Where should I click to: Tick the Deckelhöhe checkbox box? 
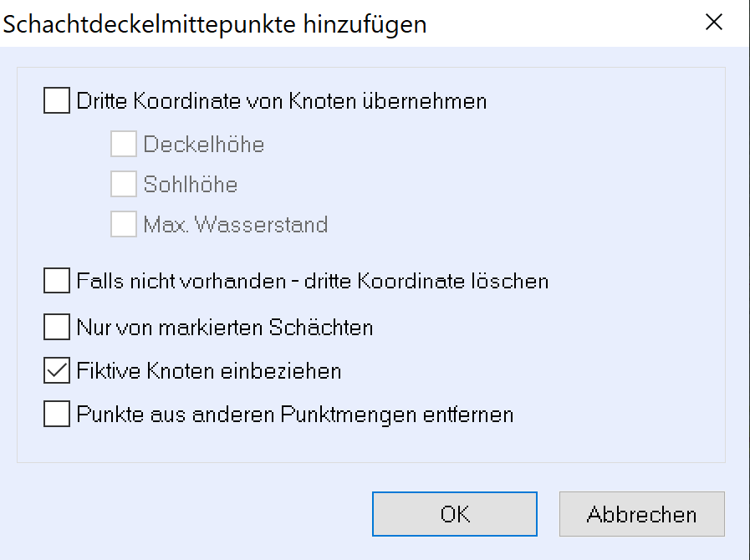(124, 145)
